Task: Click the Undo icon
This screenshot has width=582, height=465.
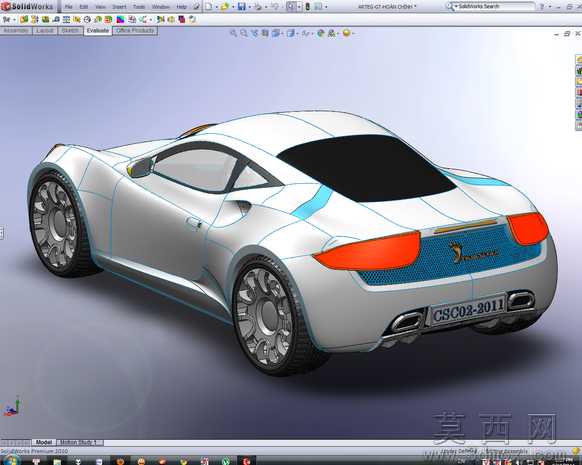Action: pyautogui.click(x=275, y=6)
